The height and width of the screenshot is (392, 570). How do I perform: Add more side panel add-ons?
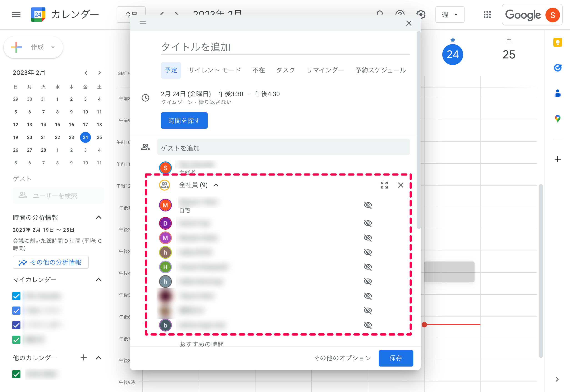(x=557, y=159)
